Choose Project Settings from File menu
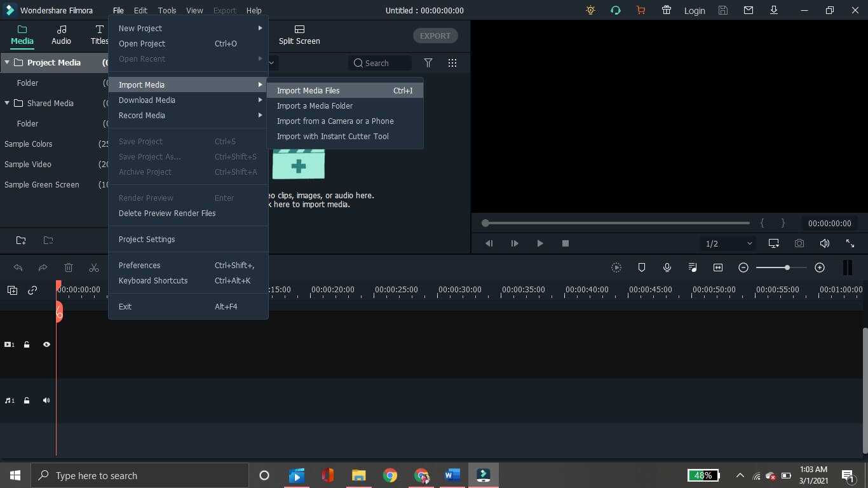 point(147,239)
